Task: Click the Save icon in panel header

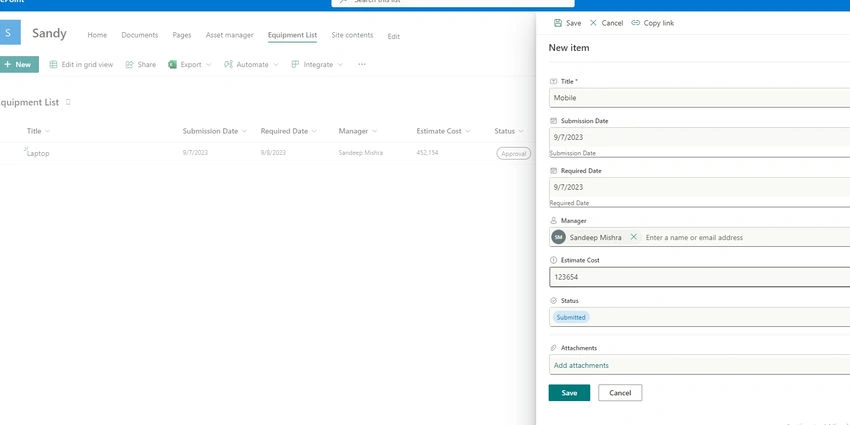Action: pyautogui.click(x=558, y=23)
